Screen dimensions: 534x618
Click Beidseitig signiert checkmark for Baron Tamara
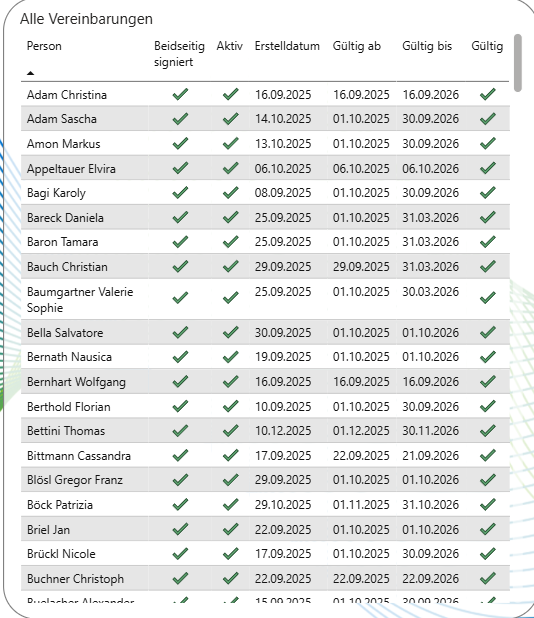180,242
